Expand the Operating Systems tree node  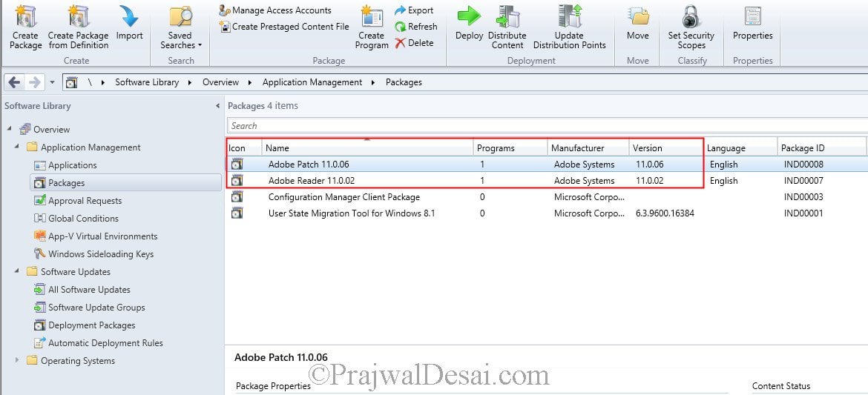16,360
